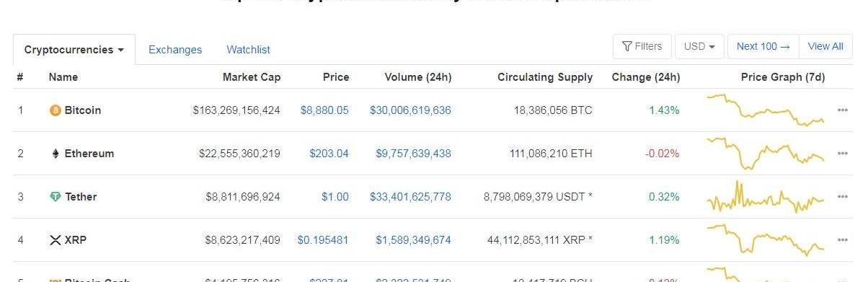The width and height of the screenshot is (868, 282).
Task: Open the three-dot menu for XRP
Action: pyautogui.click(x=843, y=240)
